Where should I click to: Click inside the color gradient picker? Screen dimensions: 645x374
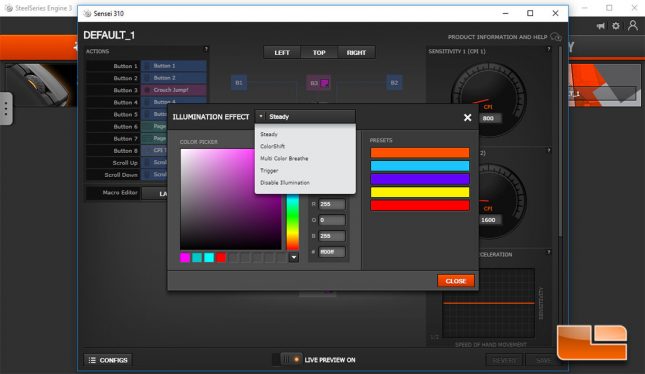[x=231, y=199]
